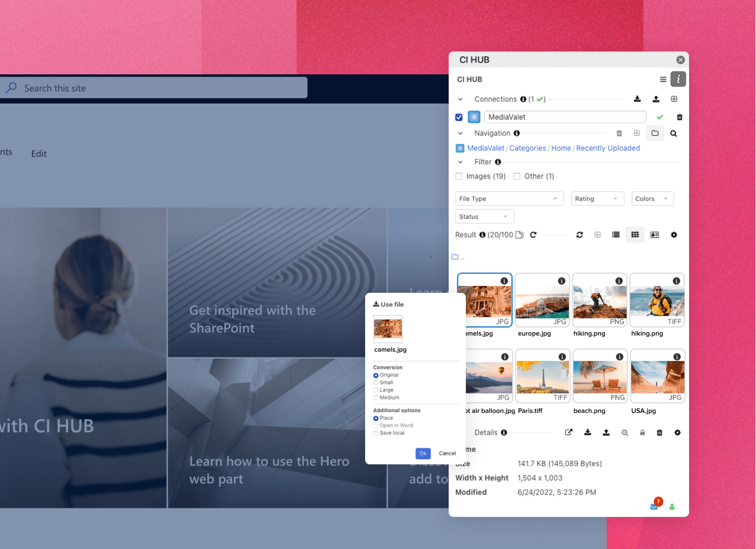756x549 pixels.
Task: Open the Rating dropdown
Action: [597, 198]
